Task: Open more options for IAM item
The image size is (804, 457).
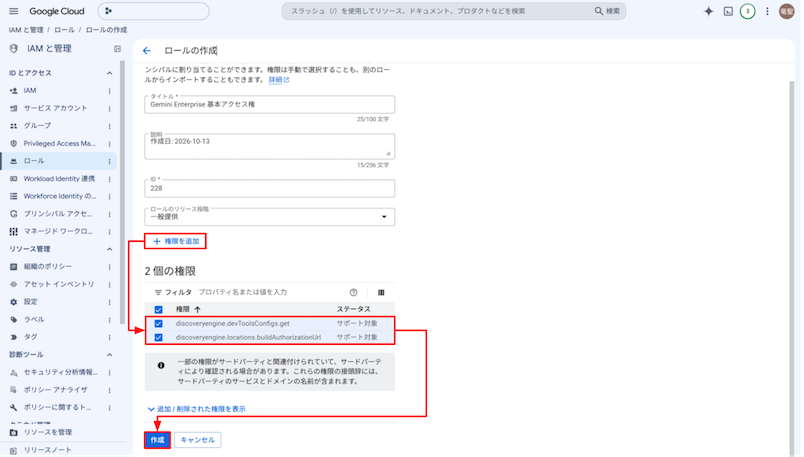Action: [x=109, y=91]
